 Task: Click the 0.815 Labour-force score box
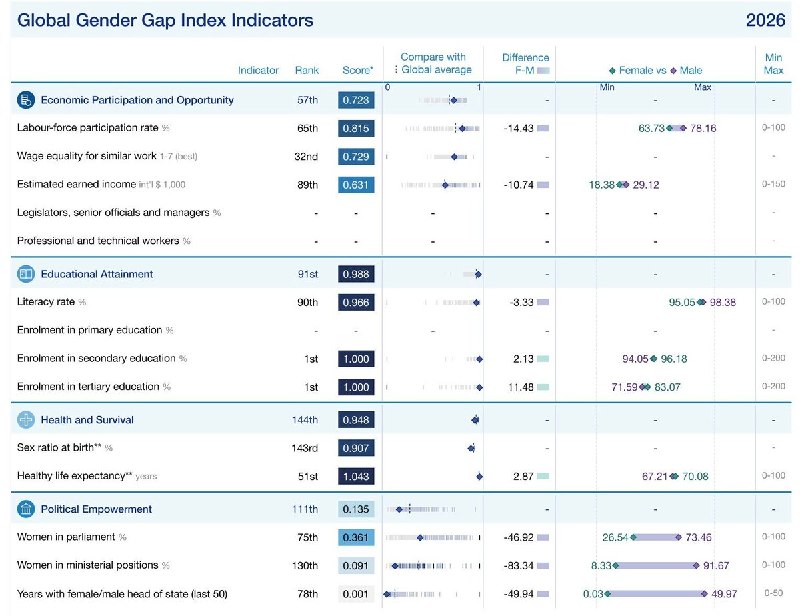coord(356,128)
